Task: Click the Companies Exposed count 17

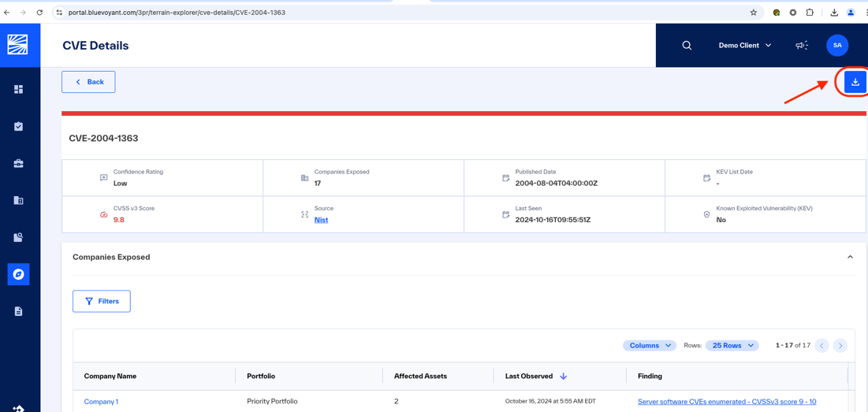Action: pyautogui.click(x=318, y=183)
